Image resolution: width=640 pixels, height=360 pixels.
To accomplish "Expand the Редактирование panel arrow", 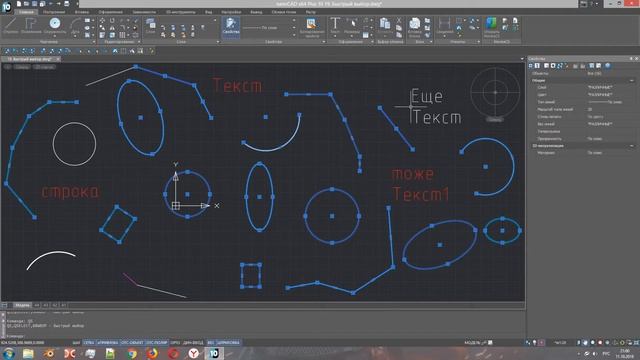I will 139,42.
